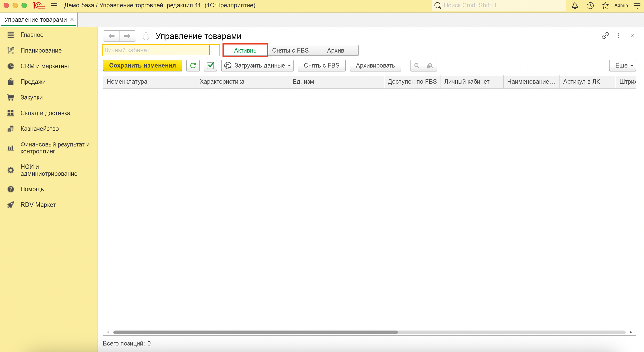
Task: Switch to the Активны toggle
Action: (246, 51)
